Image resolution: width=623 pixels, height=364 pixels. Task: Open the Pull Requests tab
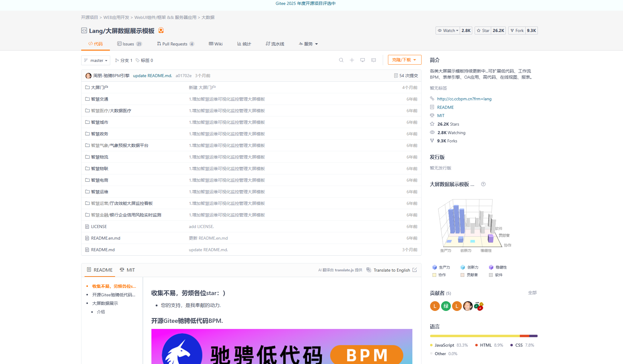pos(175,44)
